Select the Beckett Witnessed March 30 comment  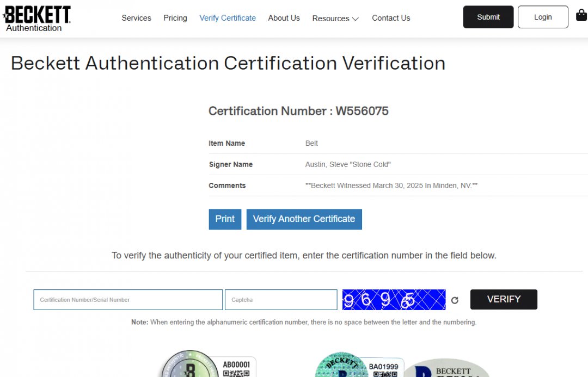point(391,186)
